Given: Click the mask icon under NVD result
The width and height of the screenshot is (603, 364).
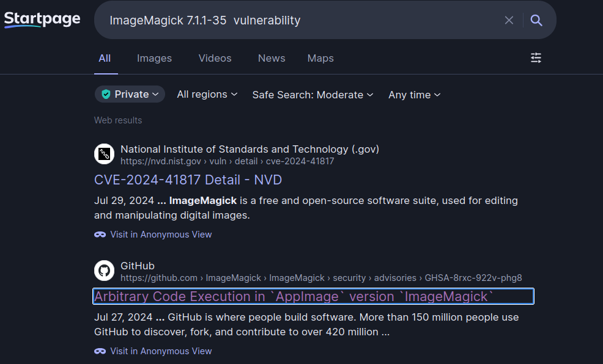Looking at the screenshot, I should click(100, 235).
